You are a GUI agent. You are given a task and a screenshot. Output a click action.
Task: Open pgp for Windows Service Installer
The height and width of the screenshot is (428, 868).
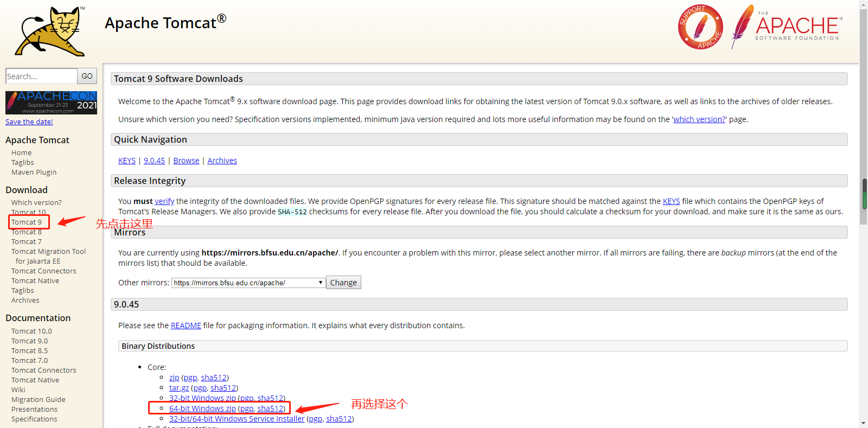click(x=316, y=419)
